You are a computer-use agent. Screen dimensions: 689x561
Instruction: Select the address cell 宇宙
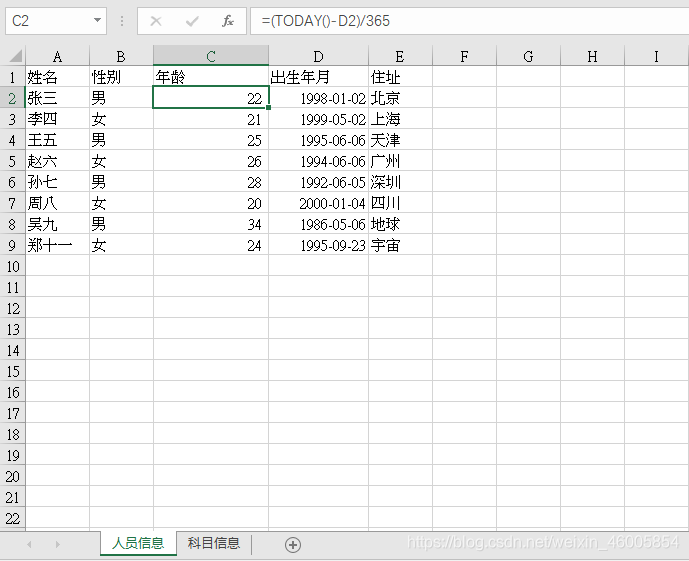tap(400, 245)
